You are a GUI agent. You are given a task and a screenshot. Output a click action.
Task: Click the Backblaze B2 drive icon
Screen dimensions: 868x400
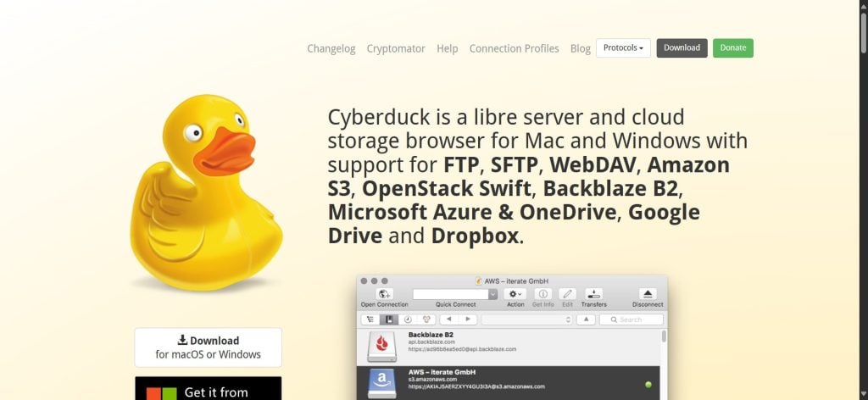382,347
